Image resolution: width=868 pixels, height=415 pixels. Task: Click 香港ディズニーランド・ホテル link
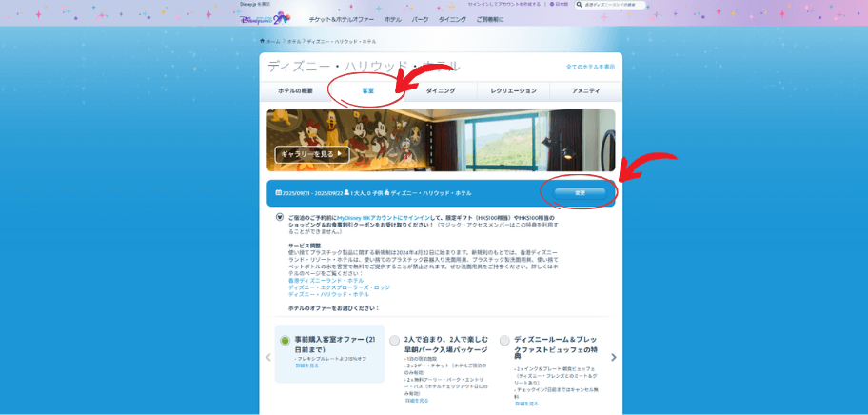click(x=326, y=281)
